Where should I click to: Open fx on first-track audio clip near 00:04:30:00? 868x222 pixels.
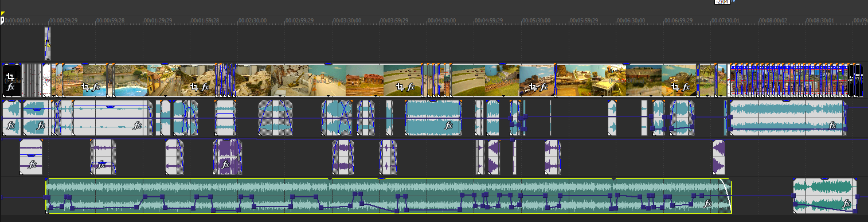pyautogui.click(x=449, y=126)
